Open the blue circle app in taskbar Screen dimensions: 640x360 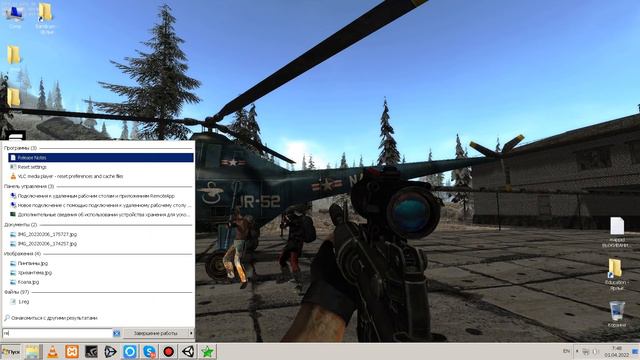[x=130, y=352]
